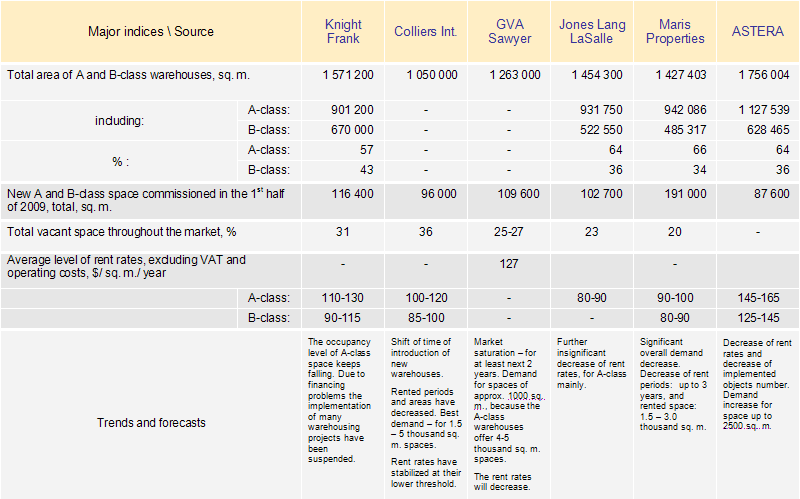Select the value 109 600
The image size is (800, 499).
(518, 194)
